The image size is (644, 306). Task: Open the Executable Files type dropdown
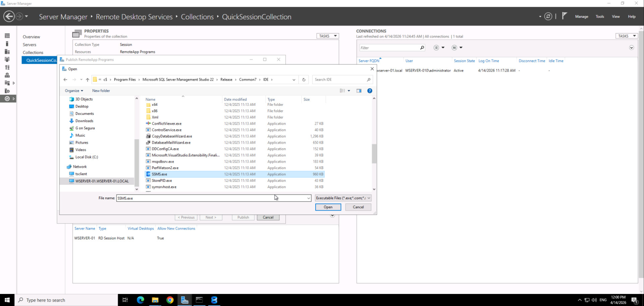coord(343,198)
